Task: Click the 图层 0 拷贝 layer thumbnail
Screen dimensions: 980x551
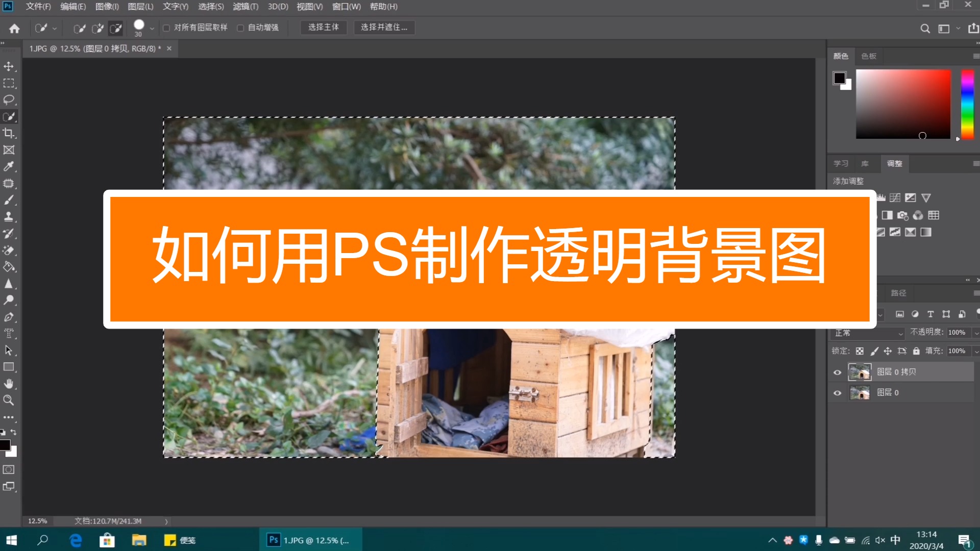Action: [x=860, y=372]
